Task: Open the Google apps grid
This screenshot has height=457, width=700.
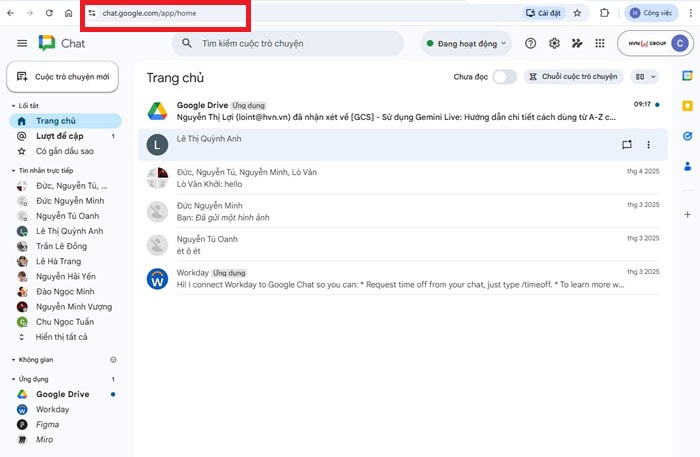Action: (599, 43)
